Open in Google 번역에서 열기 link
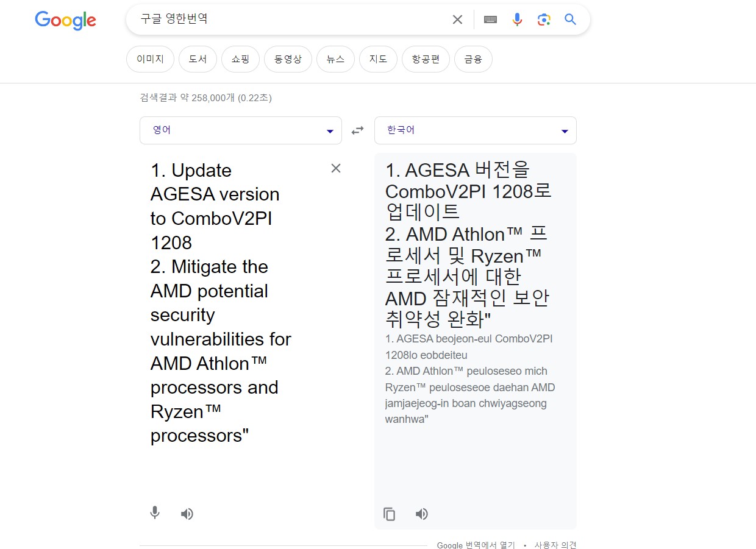Screen dimensions: 756x549 coord(476,545)
